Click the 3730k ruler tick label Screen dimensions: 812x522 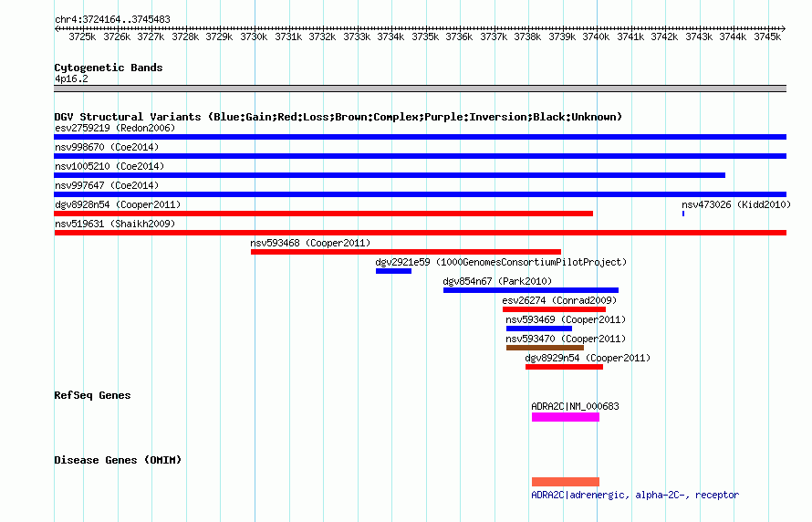[254, 37]
